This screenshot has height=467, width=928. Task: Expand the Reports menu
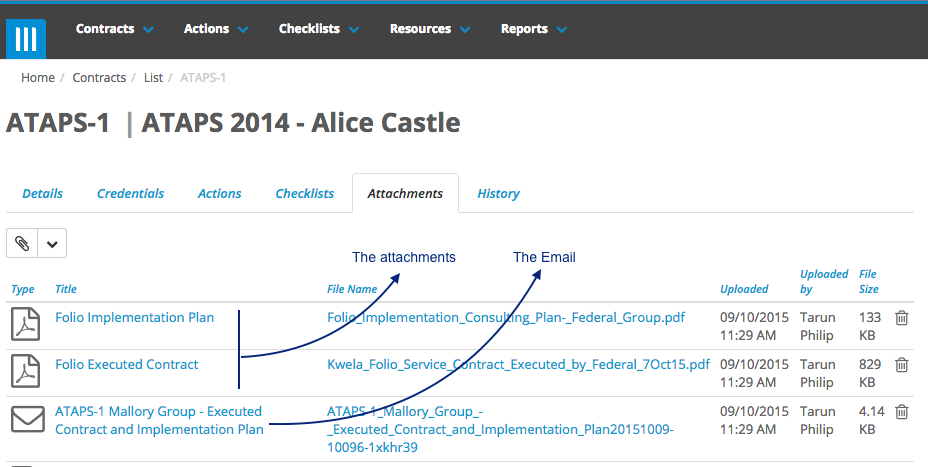pos(533,29)
